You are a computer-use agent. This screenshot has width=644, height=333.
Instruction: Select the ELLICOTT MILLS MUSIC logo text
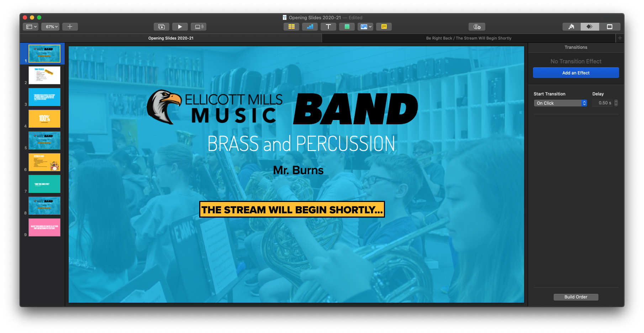(x=234, y=108)
